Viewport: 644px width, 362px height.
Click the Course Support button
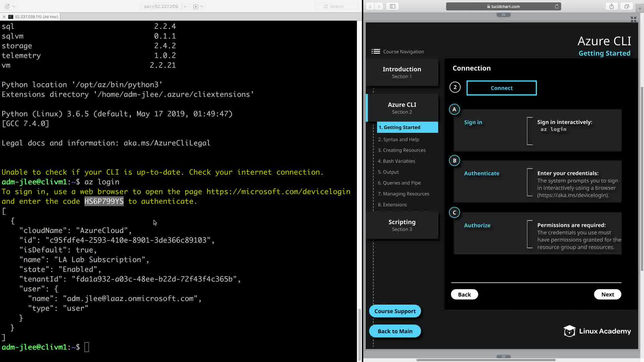click(x=395, y=311)
